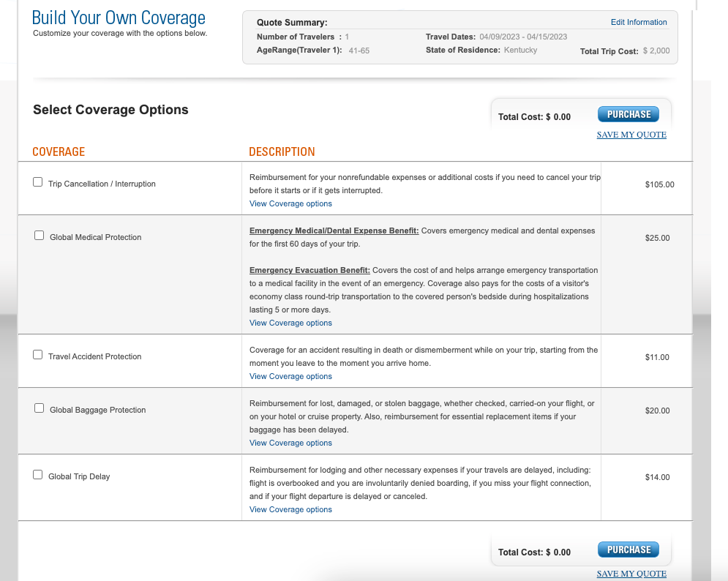Click the upper PURCHASE button
This screenshot has height=581, width=728.
628,114
